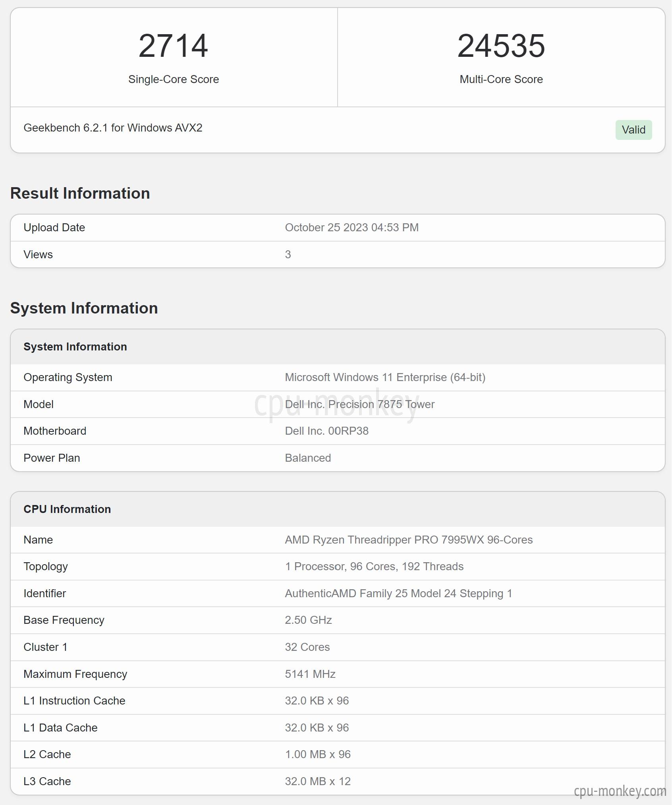
Task: Click the CPU Name row label
Action: pos(38,540)
